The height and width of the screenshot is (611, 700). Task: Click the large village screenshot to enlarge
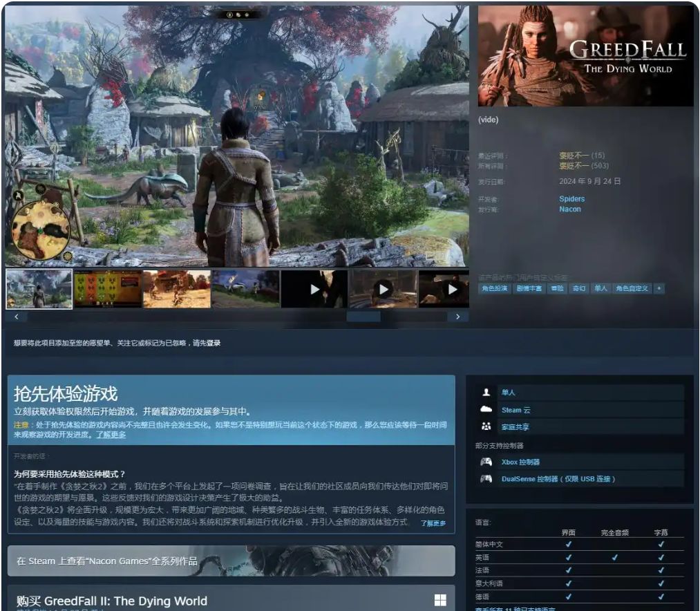[237, 136]
